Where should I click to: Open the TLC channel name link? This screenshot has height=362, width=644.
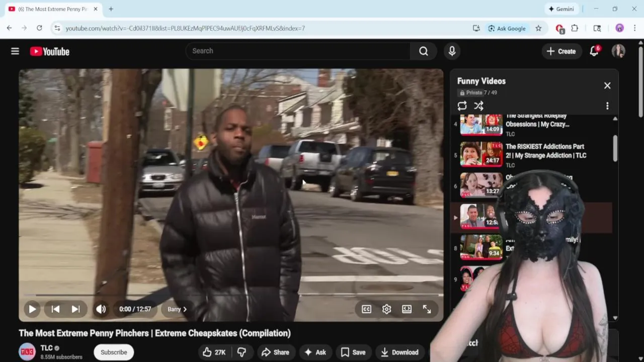pos(47,348)
